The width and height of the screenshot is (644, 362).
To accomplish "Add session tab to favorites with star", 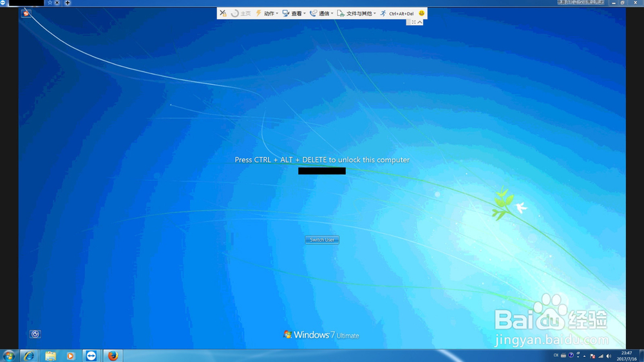I will pos(50,3).
